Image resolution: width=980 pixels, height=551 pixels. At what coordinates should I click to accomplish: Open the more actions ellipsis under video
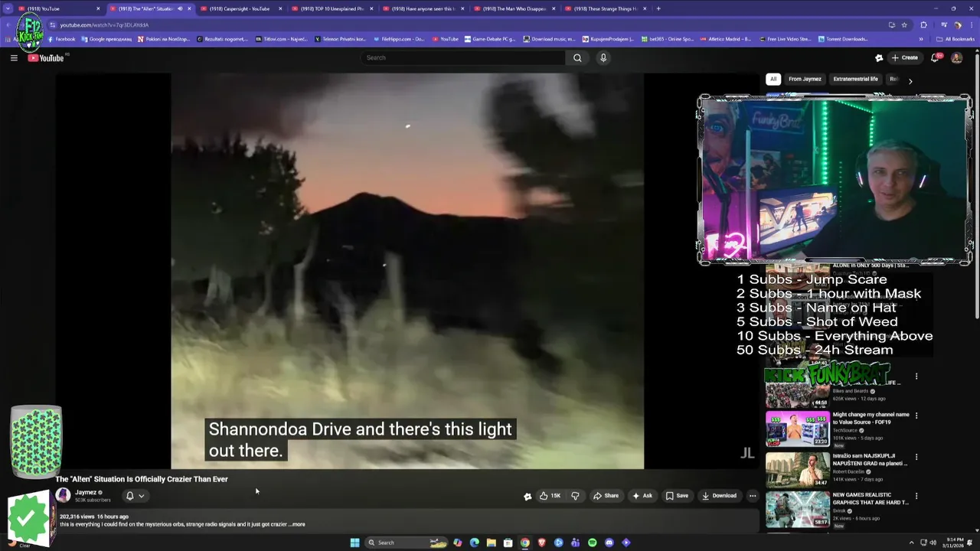[x=753, y=496]
